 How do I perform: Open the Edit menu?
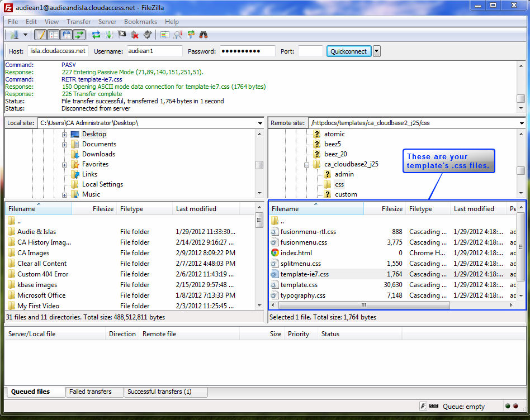tap(31, 22)
